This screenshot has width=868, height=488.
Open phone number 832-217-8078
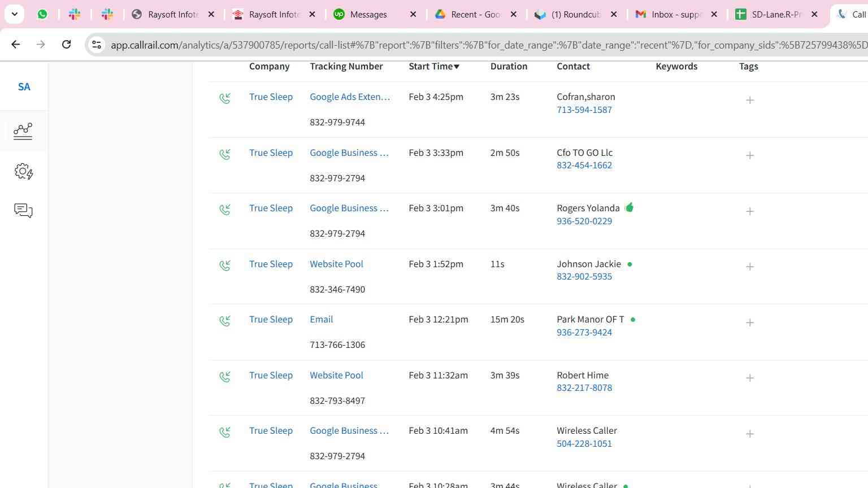click(584, 388)
